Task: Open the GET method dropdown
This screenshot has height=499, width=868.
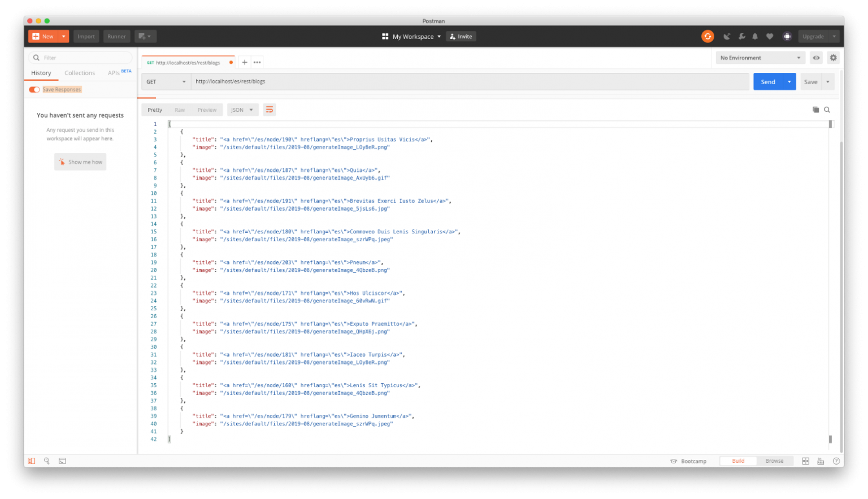Action: (x=166, y=82)
